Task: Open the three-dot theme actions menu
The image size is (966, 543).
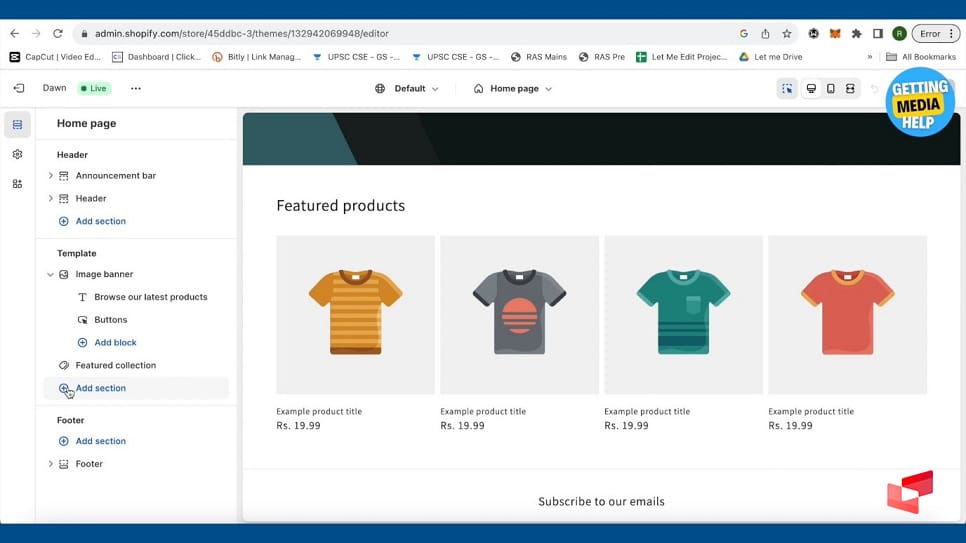Action: coord(136,88)
